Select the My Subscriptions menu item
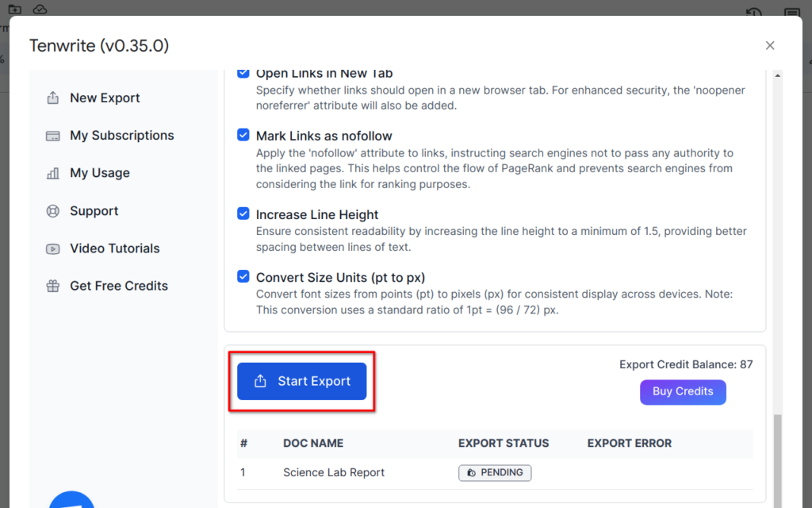The image size is (812, 508). [122, 135]
